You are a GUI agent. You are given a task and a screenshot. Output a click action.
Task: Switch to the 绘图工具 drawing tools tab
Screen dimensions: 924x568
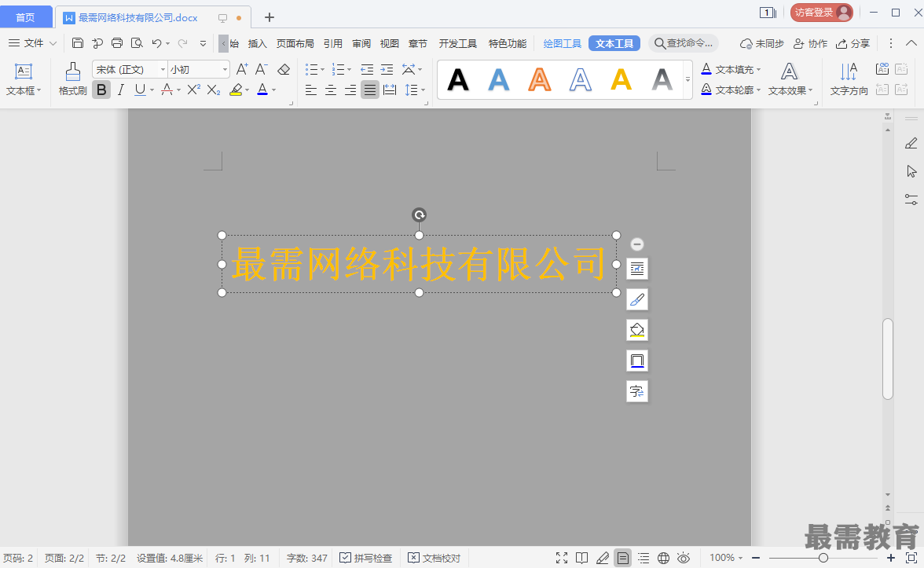click(x=563, y=44)
